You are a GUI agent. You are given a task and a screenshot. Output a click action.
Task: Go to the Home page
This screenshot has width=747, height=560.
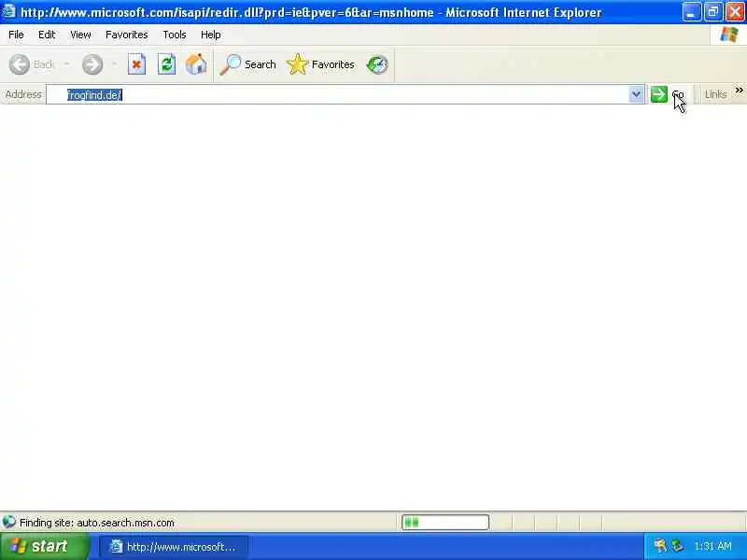196,64
